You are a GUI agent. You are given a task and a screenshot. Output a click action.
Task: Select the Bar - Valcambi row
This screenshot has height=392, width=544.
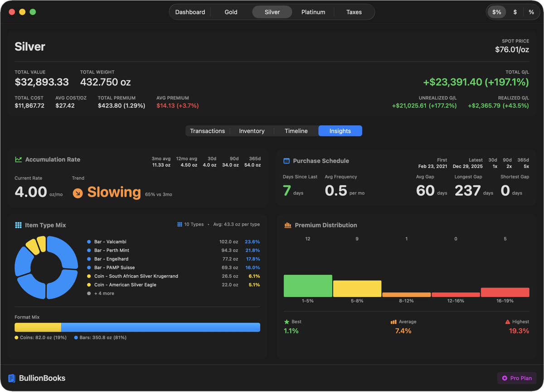[173, 242]
